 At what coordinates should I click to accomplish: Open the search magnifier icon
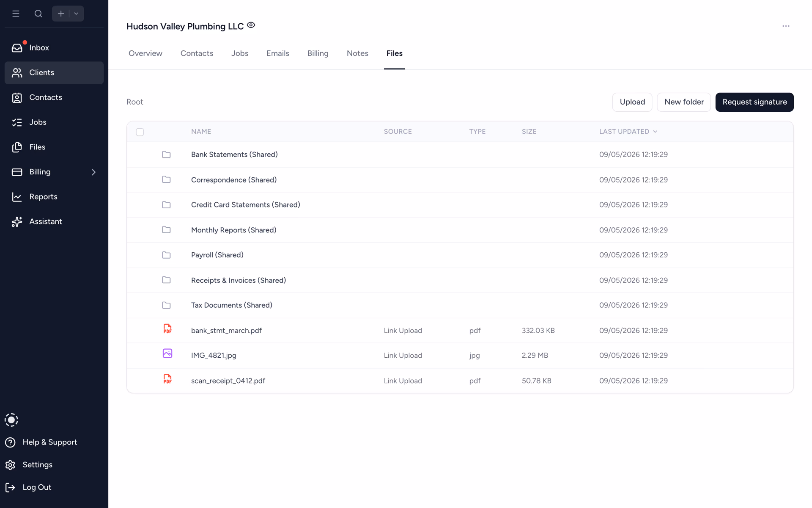tap(38, 14)
